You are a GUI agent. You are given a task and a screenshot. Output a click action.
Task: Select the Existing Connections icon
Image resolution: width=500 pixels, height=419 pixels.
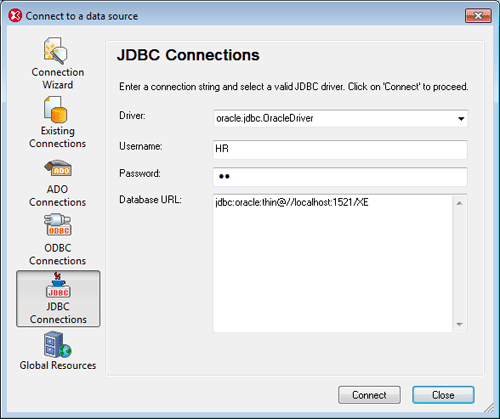pyautogui.click(x=55, y=110)
